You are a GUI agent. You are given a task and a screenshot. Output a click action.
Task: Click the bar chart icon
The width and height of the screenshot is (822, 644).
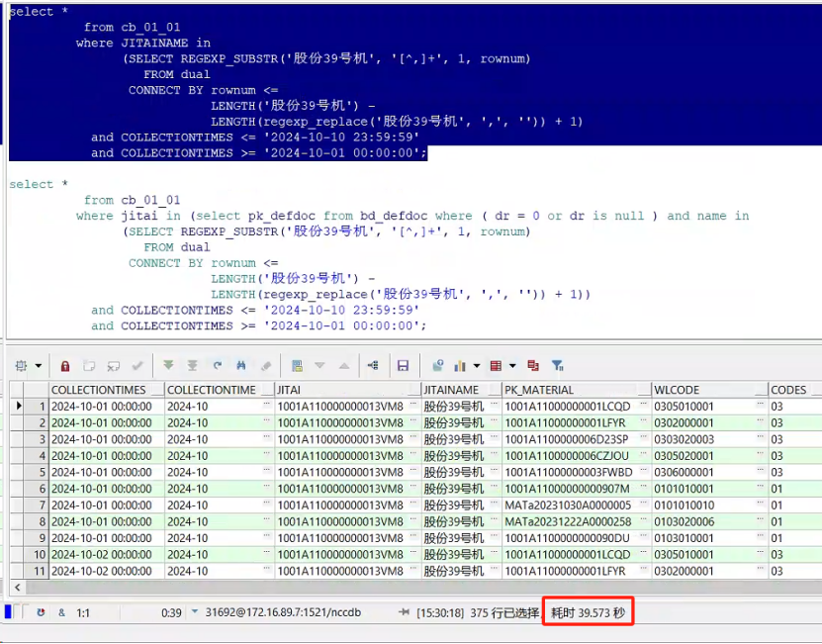click(x=460, y=366)
